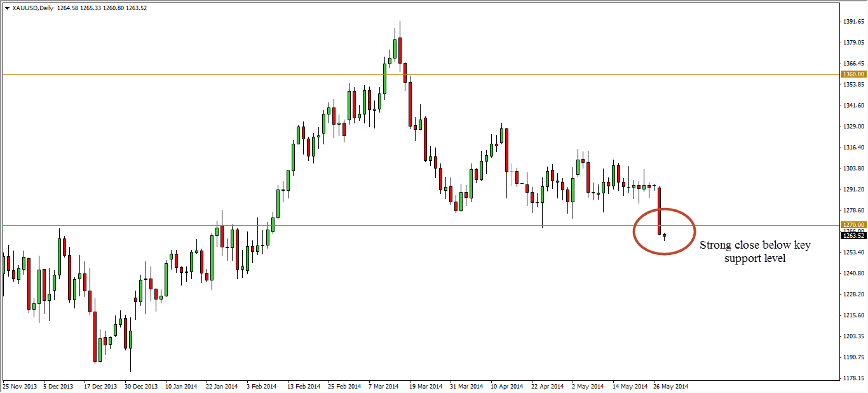This screenshot has width=868, height=393.
Task: Click the 1253.40 price axis label
Action: pyautogui.click(x=853, y=252)
